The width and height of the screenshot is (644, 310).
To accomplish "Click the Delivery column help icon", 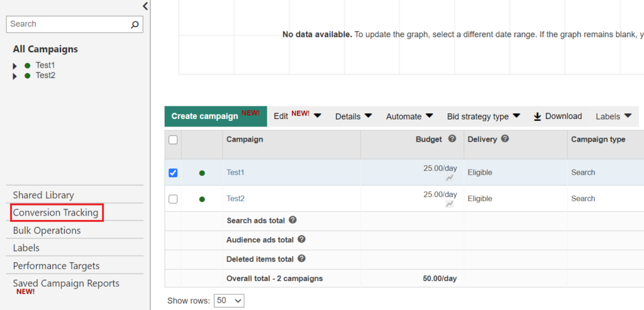I will click(x=505, y=139).
